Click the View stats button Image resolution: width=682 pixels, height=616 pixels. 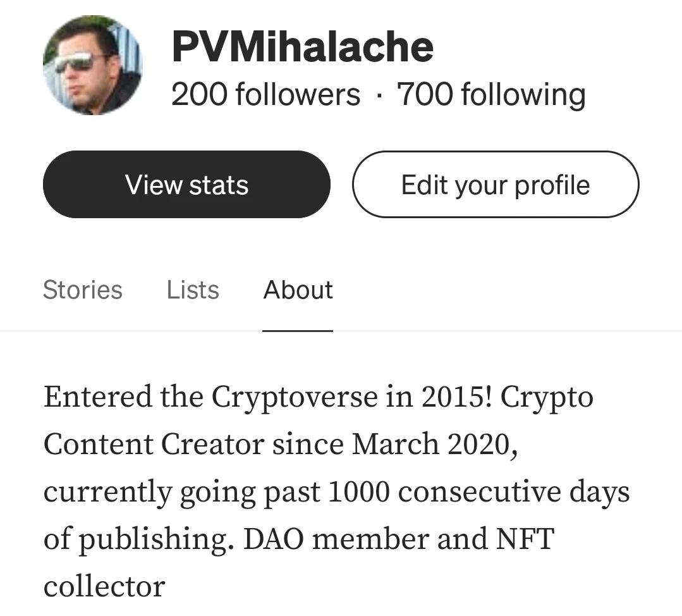click(186, 184)
